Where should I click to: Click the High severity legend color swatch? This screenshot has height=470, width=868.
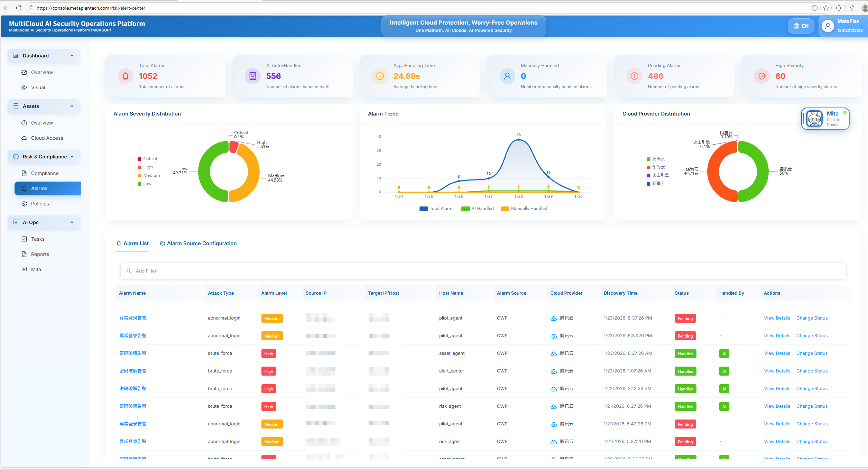point(140,167)
